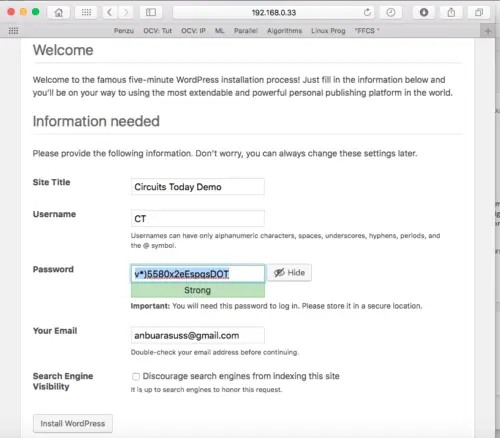This screenshot has height=438, width=500.
Task: Show downloads icon in toolbar
Action: click(424, 12)
